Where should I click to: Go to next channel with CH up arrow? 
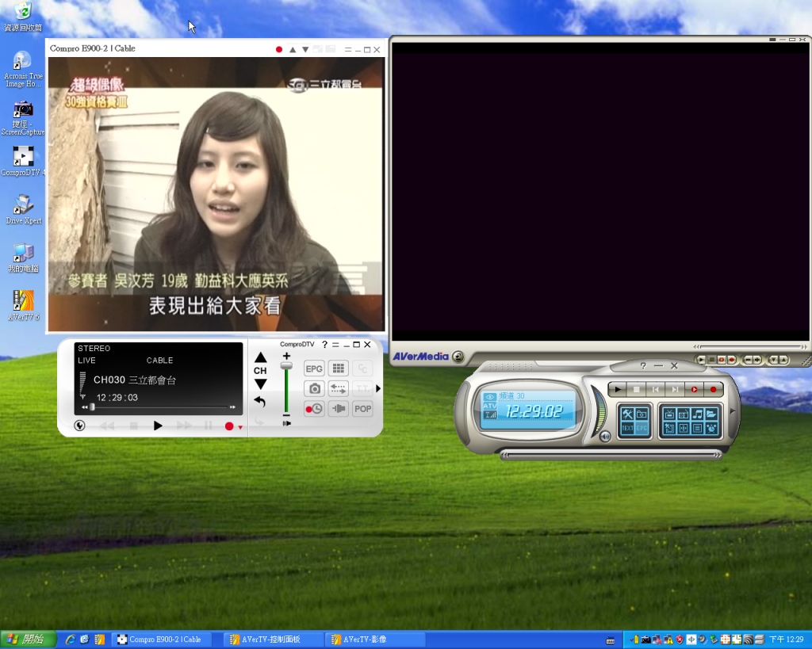coord(260,357)
